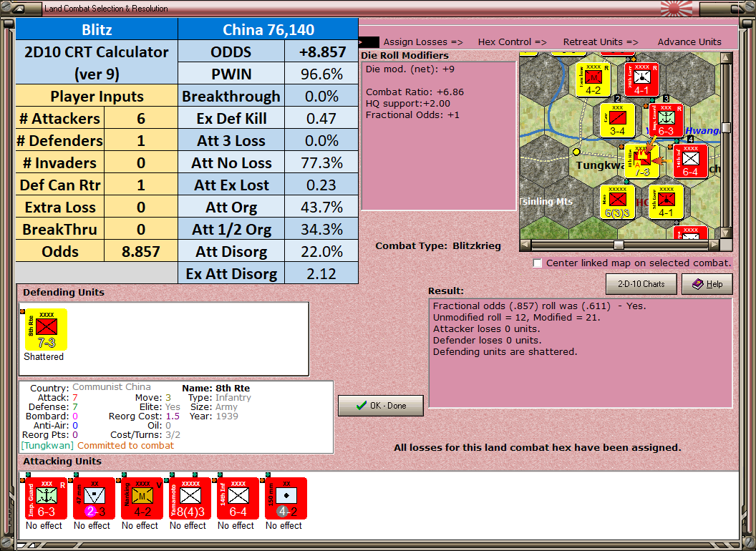Viewport: 756px width, 551px height.
Task: Click 'Die mod. (net): +9' line
Action: [409, 69]
